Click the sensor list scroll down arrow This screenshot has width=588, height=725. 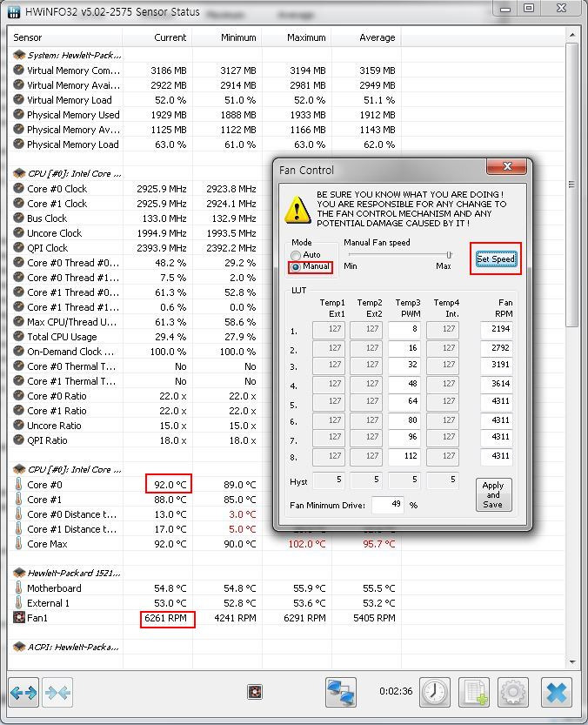(571, 662)
